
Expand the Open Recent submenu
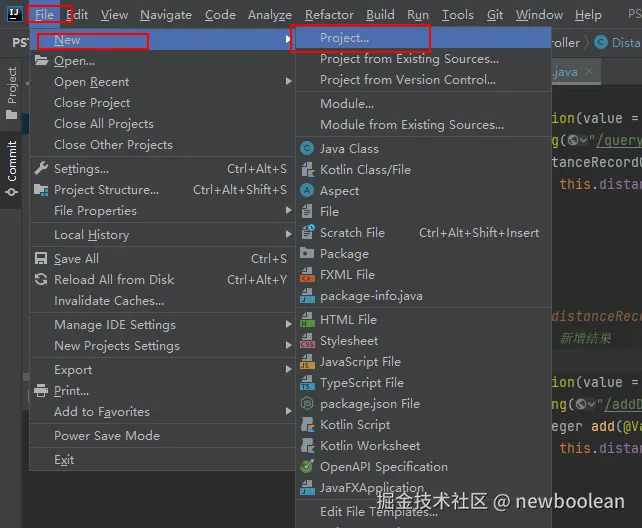tap(288, 81)
